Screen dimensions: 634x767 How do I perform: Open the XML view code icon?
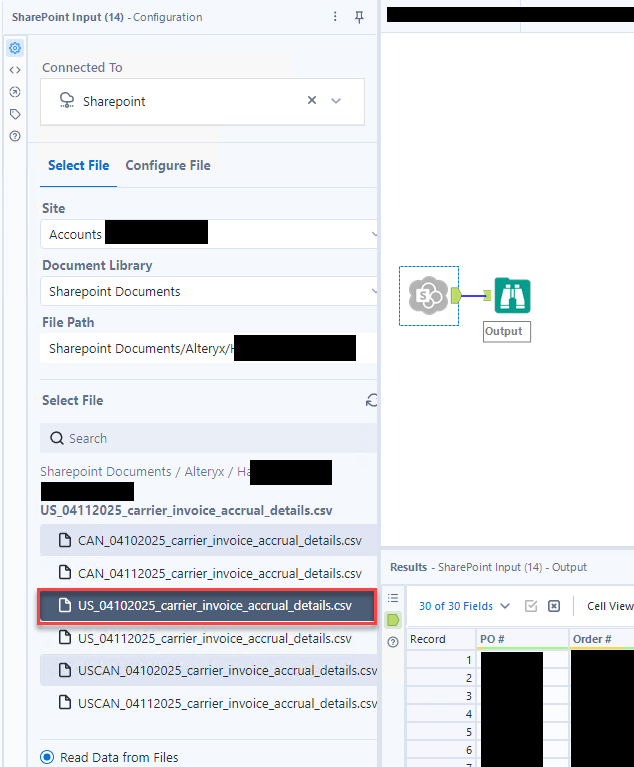[x=15, y=70]
